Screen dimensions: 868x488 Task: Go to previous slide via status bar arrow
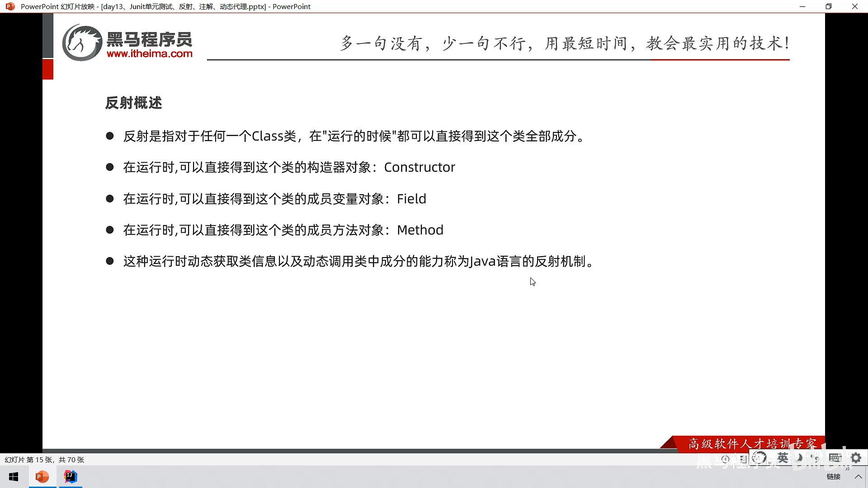coord(725,459)
